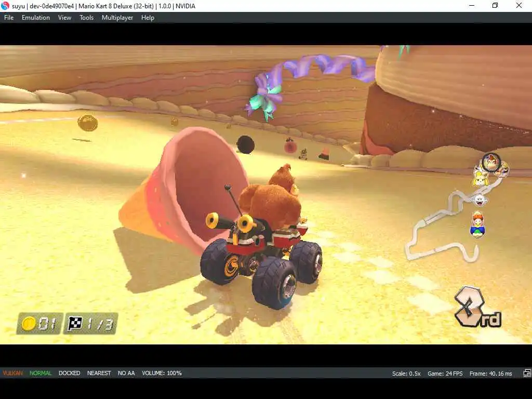Screen dimensions: 532x399
Task: Open the Tools menu
Action: [x=87, y=18]
